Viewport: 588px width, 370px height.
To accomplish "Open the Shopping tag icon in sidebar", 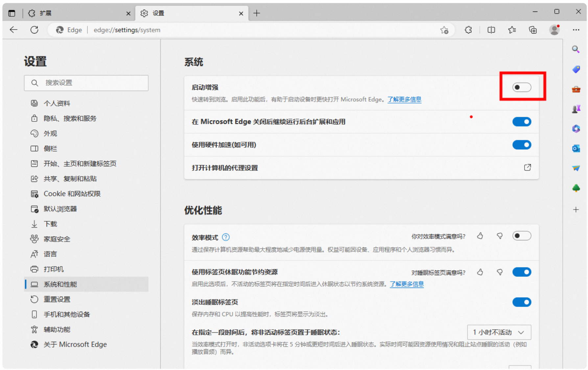I will 576,69.
